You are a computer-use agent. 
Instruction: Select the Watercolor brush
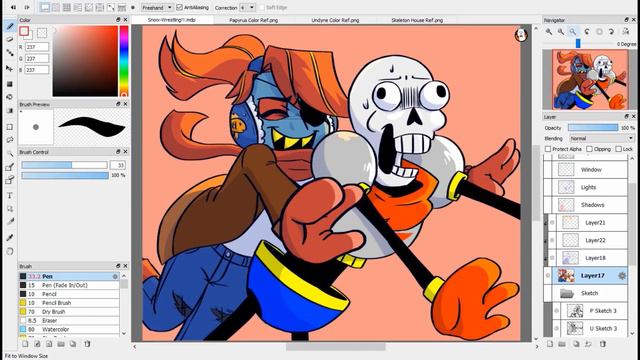pos(69,329)
